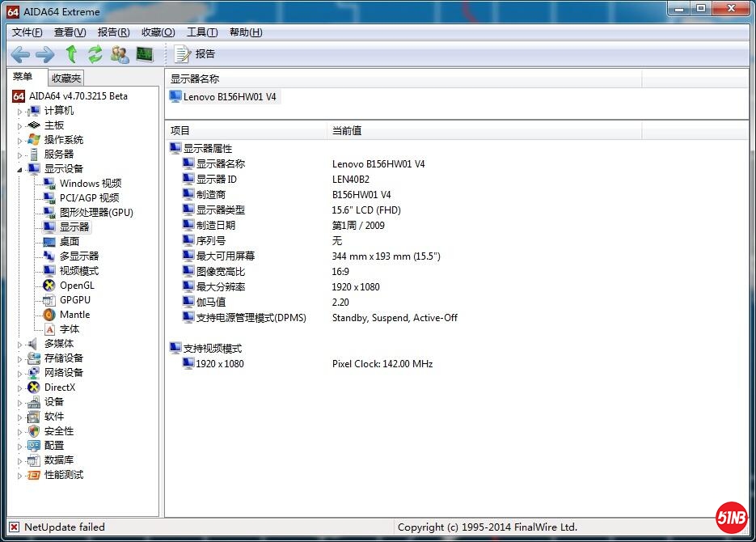The image size is (756, 542).
Task: Open the 工具(T) menu
Action: click(201, 32)
